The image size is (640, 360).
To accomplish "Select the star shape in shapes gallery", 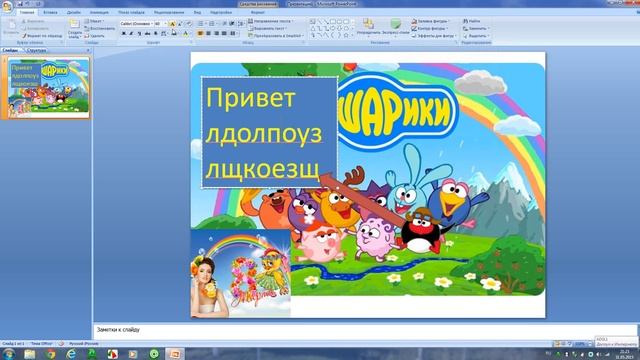I will click(346, 36).
